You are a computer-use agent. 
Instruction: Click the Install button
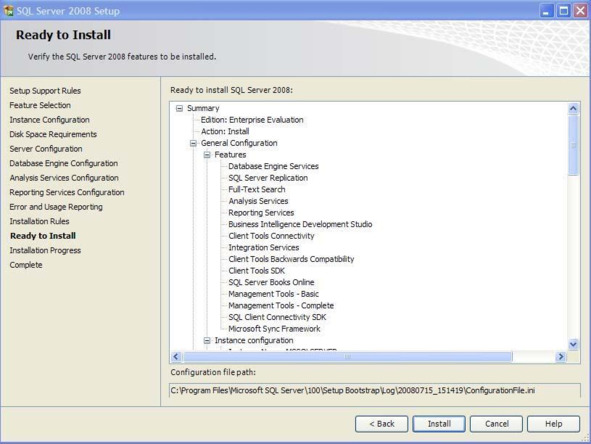(439, 424)
